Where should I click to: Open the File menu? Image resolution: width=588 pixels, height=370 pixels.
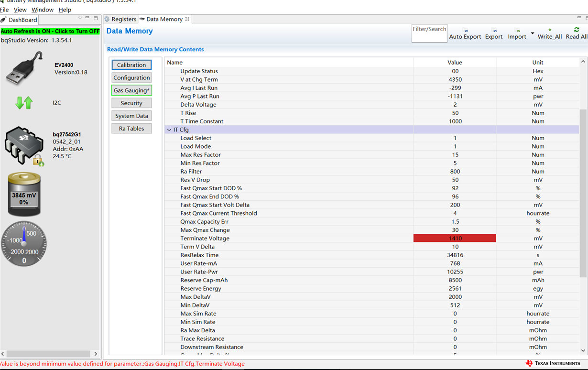coord(4,10)
